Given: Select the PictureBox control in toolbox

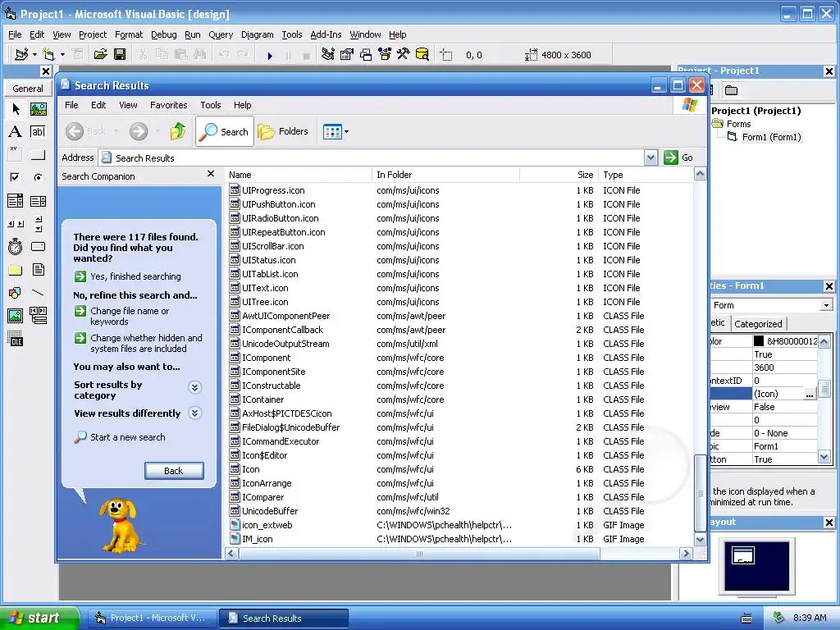Looking at the screenshot, I should tap(38, 109).
